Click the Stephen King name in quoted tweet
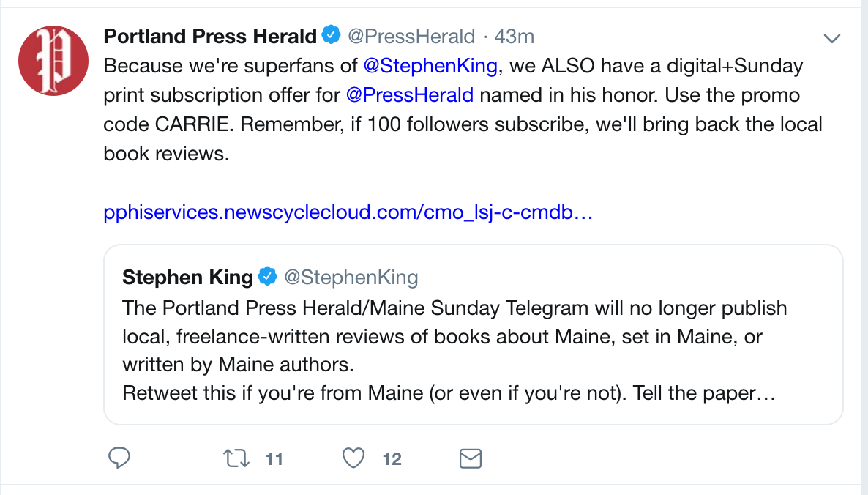 click(187, 277)
